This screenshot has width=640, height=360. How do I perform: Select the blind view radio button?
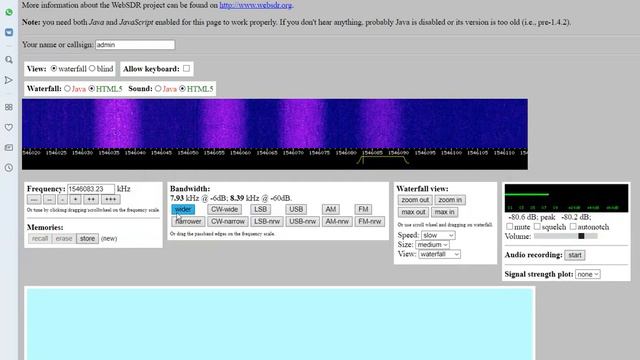pyautogui.click(x=92, y=69)
